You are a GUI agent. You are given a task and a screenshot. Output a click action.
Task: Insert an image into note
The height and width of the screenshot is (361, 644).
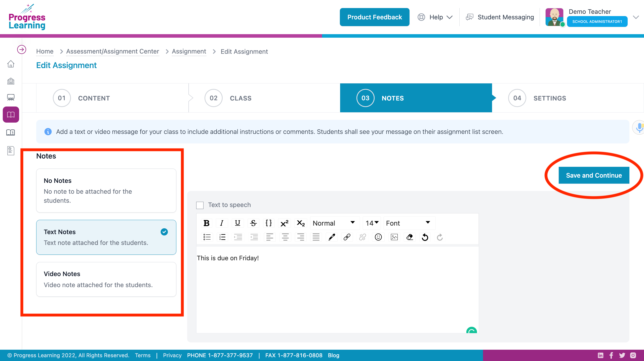pos(394,237)
